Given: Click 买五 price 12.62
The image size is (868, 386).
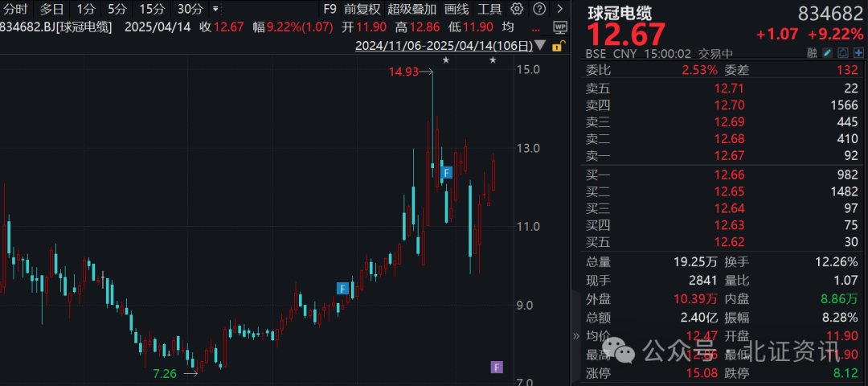Looking at the screenshot, I should coord(729,242).
